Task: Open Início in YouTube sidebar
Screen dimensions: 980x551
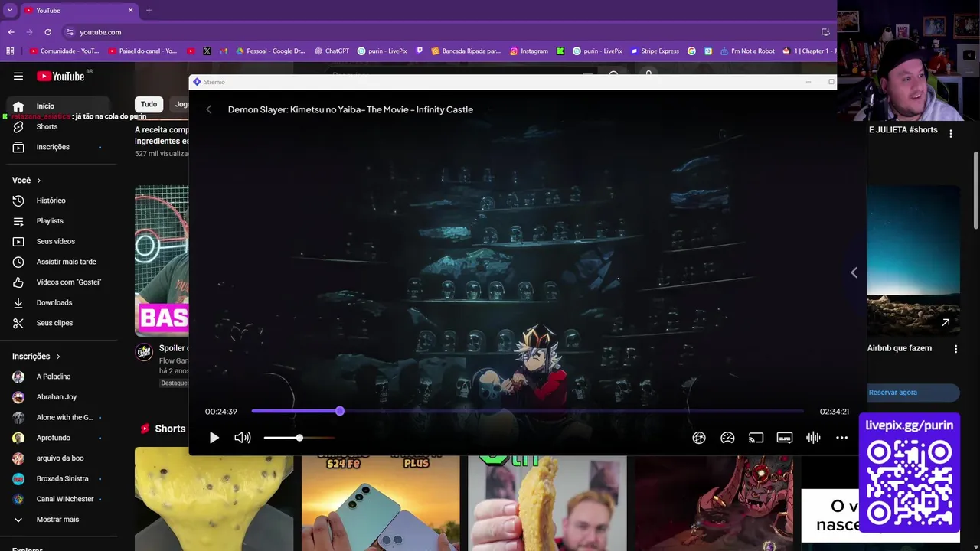Action: (57, 106)
